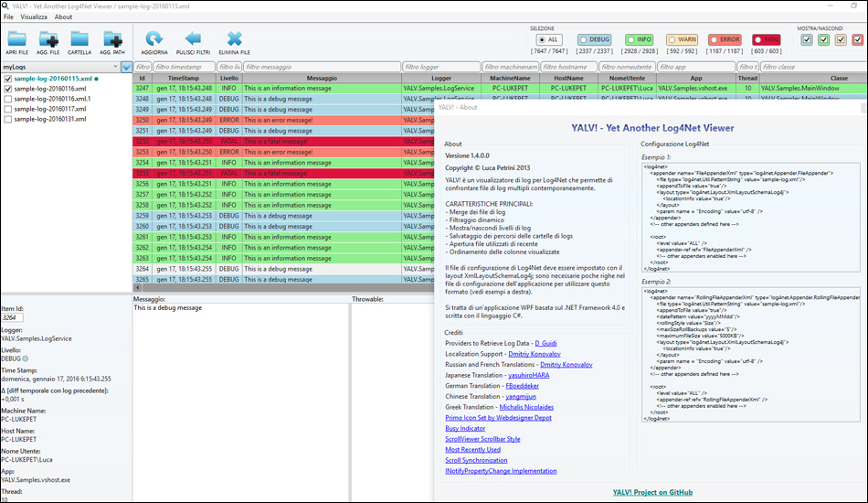Image resolution: width=868 pixels, height=503 pixels.
Task: Sort by the Livello column header
Action: pyautogui.click(x=228, y=78)
